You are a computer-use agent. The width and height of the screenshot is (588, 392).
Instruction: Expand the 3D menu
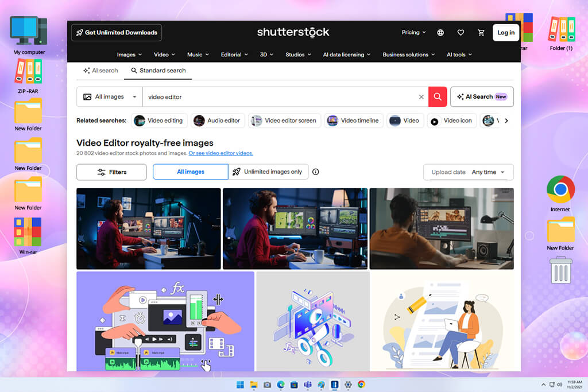click(x=266, y=55)
